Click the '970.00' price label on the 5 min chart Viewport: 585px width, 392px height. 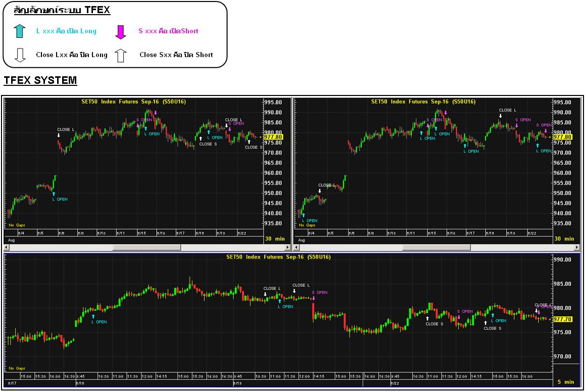[x=562, y=357]
